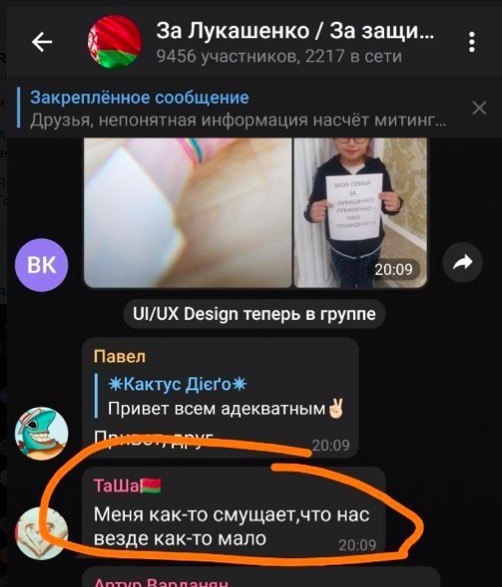Tap the 9456 участников member count
The width and height of the screenshot is (502, 587).
point(279,57)
